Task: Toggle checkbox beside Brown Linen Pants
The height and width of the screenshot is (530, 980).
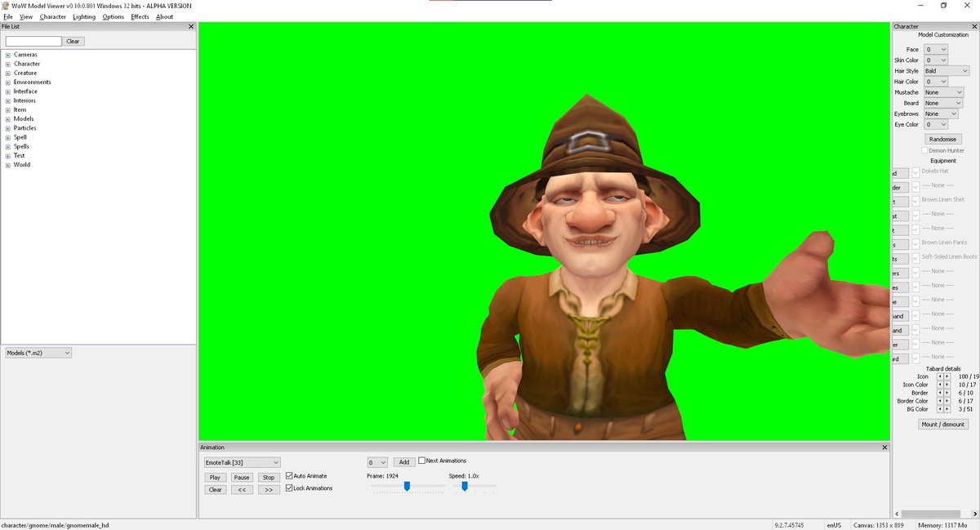Action: coord(915,243)
